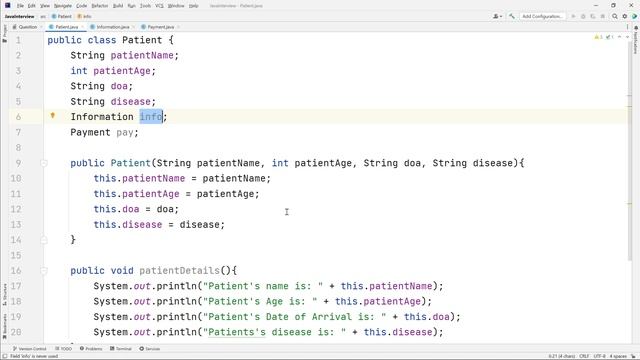Open the Tools menu
The image size is (640, 360).
[x=145, y=6]
